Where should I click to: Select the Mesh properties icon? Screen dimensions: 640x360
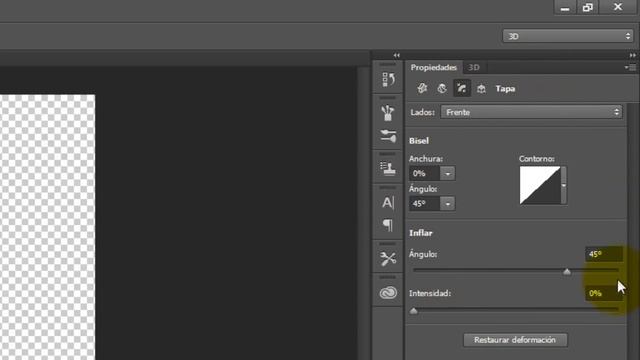pos(422,88)
